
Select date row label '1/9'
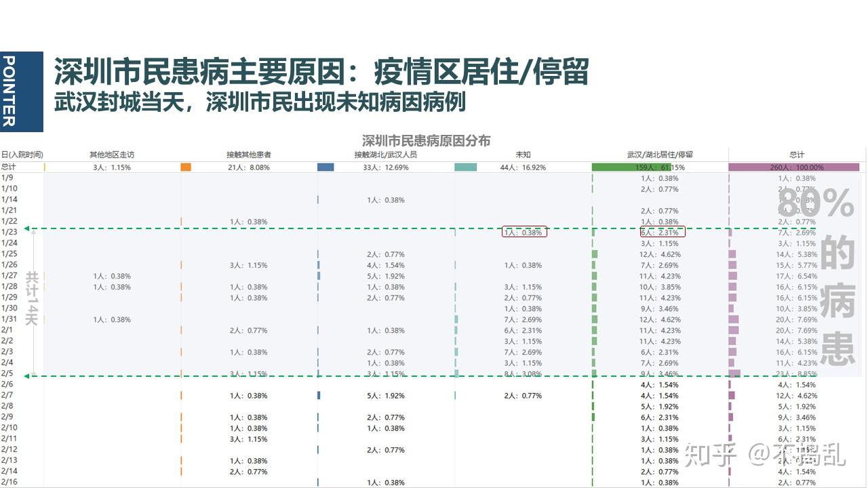pyautogui.click(x=7, y=178)
